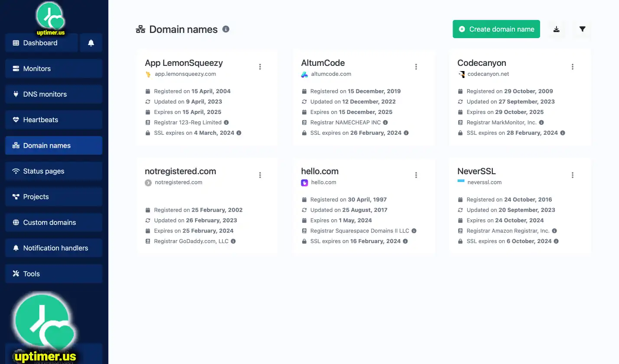The height and width of the screenshot is (364, 619).
Task: Open Codecanyon card three-dot menu
Action: tap(573, 67)
